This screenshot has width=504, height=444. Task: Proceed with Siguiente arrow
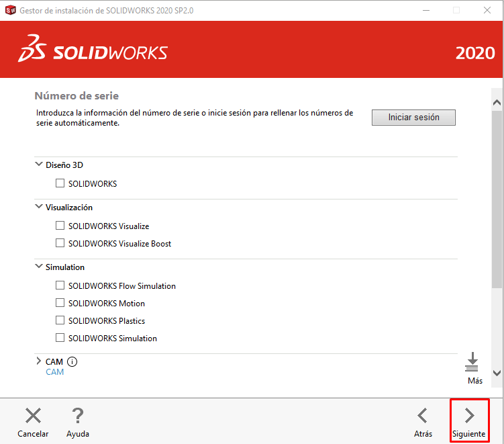(469, 416)
